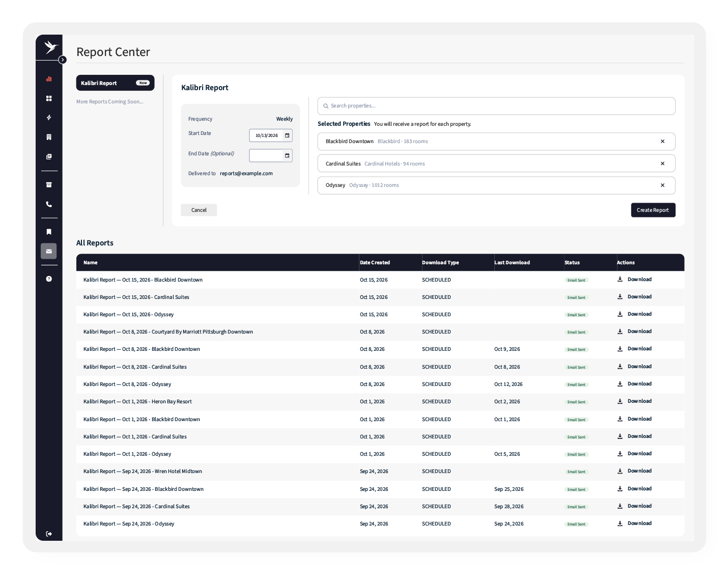
Task: Click the Frequency value Weekly
Action: point(285,119)
